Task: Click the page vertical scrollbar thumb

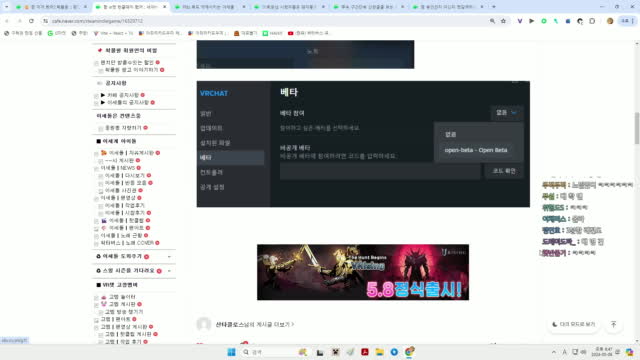Action: pyautogui.click(x=637, y=128)
